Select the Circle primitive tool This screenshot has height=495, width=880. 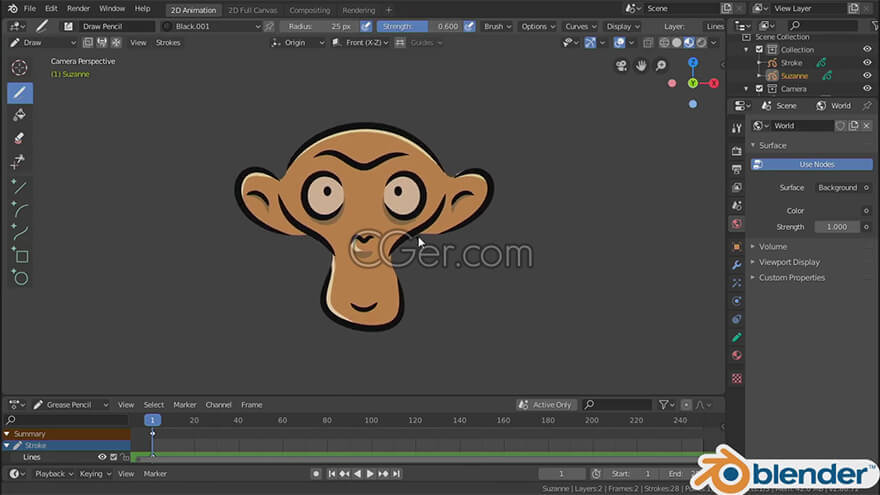point(20,278)
